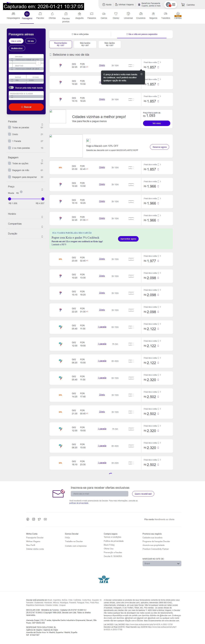Select the Cruzeiros ship icon
Viewport: 205px width, 644px height.
(141, 14)
